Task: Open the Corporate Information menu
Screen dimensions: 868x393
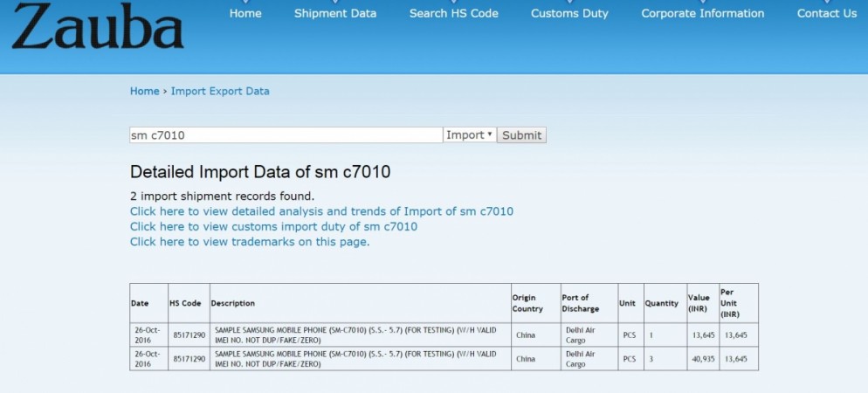Action: (x=702, y=13)
